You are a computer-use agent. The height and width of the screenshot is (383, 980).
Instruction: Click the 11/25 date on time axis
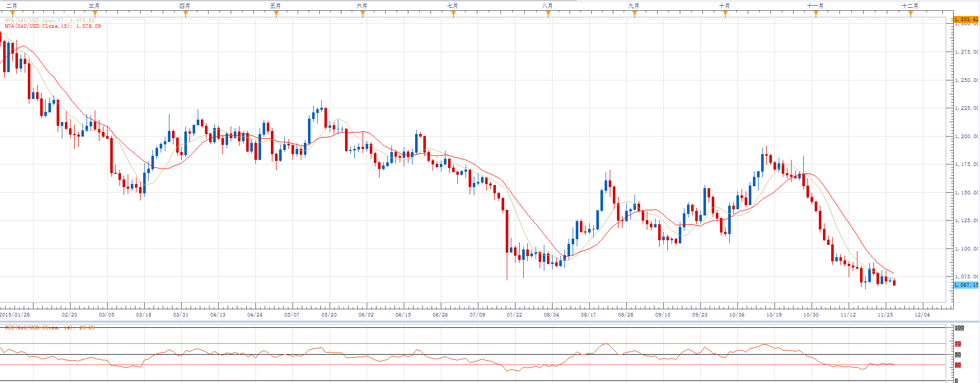point(885,314)
